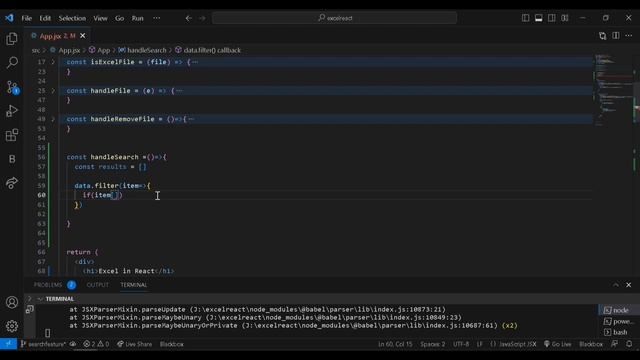The height and width of the screenshot is (360, 640).
Task: Change encoding via UTF-8 status item
Action: [x=461, y=344]
